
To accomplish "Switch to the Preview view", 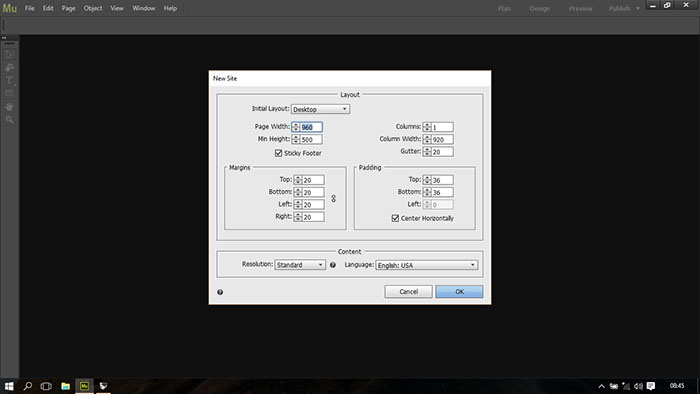I will (581, 8).
